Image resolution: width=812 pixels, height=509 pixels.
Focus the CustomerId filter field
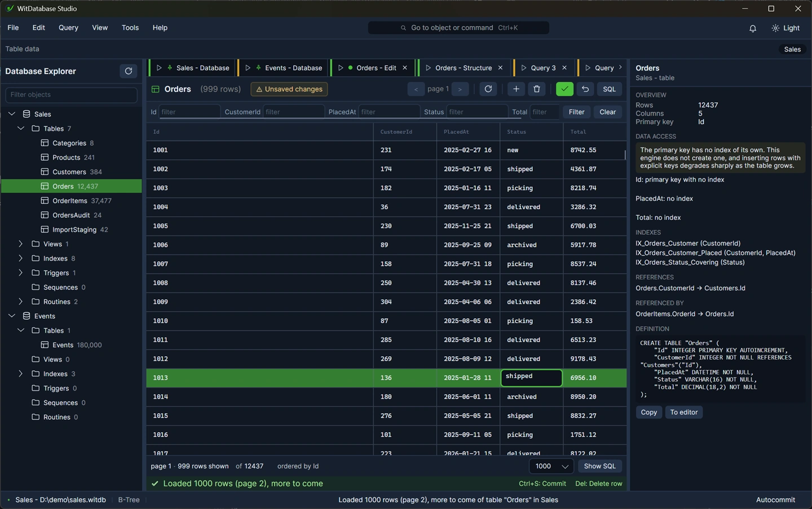[x=293, y=112]
